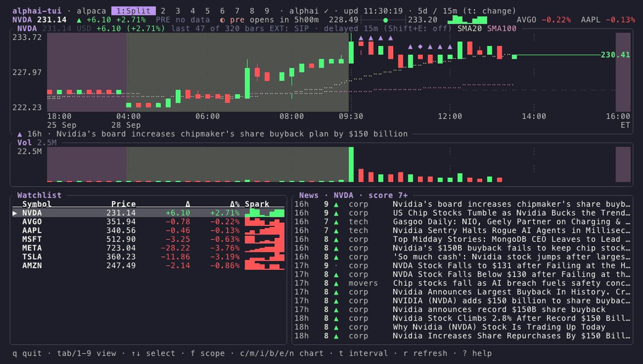643x364 pixels.
Task: Click the purple triangle before the 16h chart headline
Action: click(x=20, y=134)
